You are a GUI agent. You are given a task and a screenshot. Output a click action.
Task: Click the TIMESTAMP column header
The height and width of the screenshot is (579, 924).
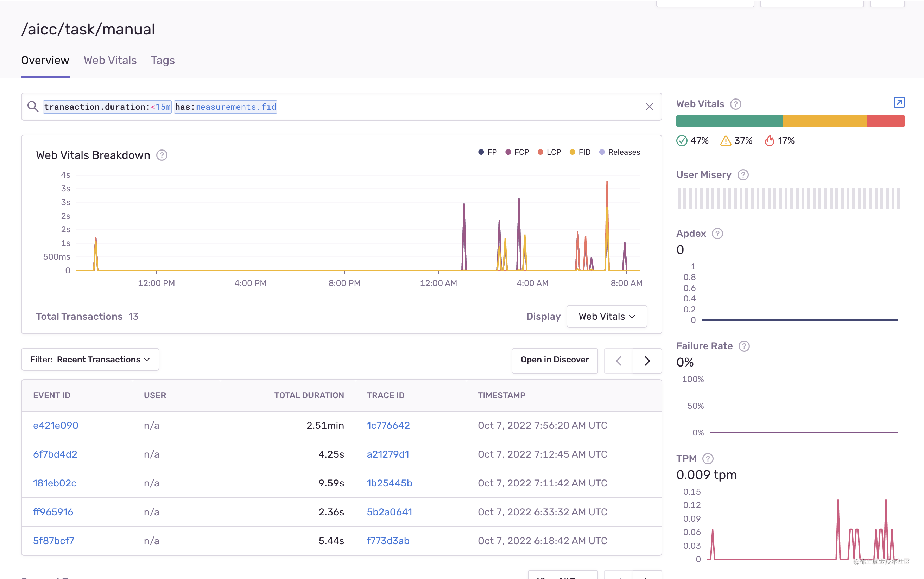(502, 396)
